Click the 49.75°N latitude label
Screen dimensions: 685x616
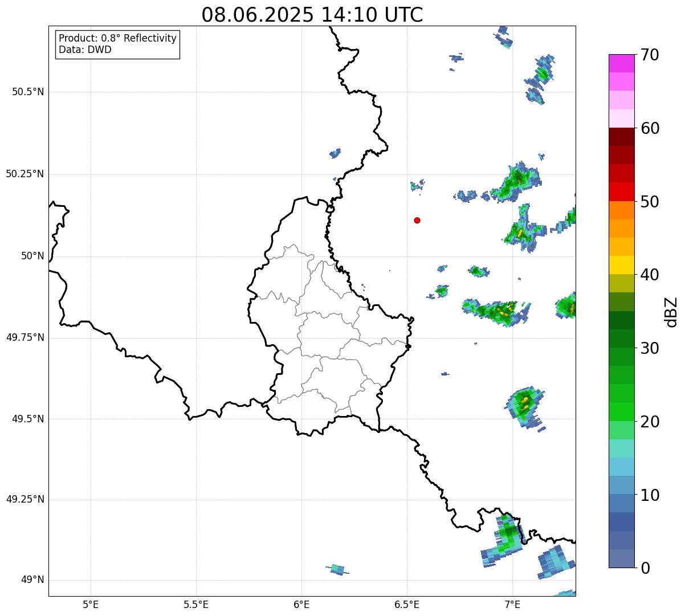(x=25, y=337)
